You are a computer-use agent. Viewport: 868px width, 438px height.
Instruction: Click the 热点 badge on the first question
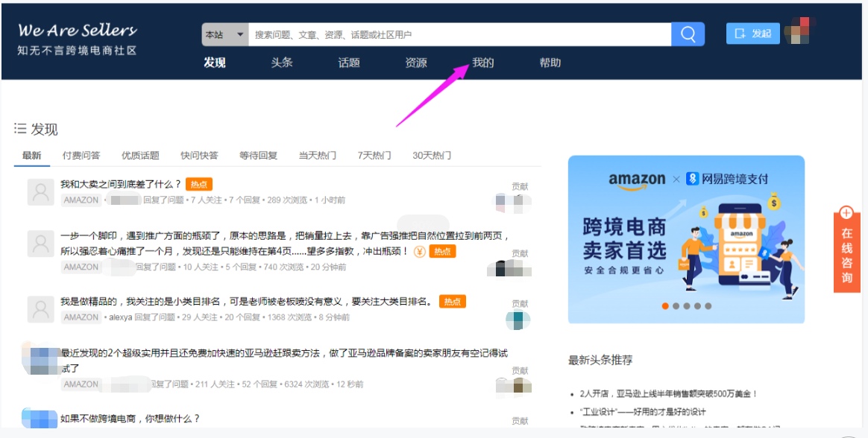click(x=198, y=183)
